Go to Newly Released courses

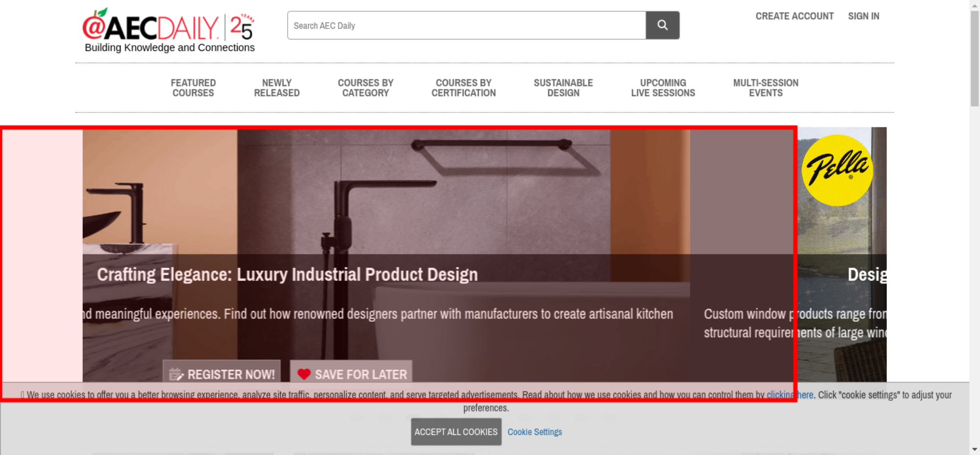pyautogui.click(x=276, y=88)
